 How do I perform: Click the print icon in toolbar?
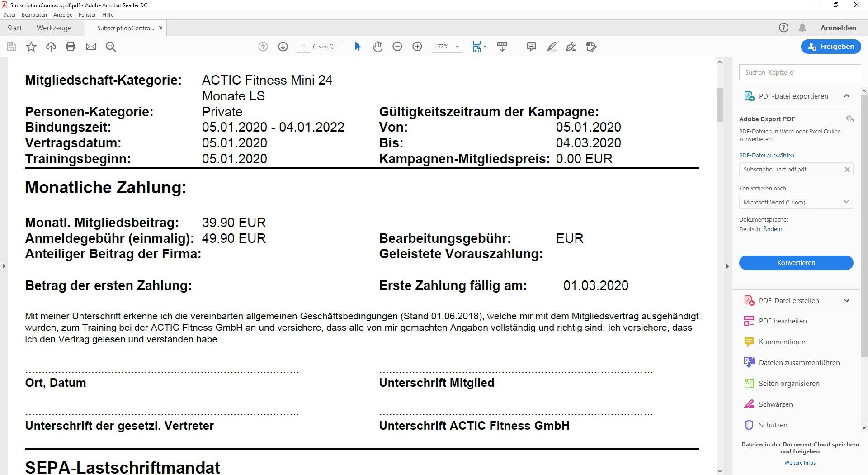click(x=71, y=47)
